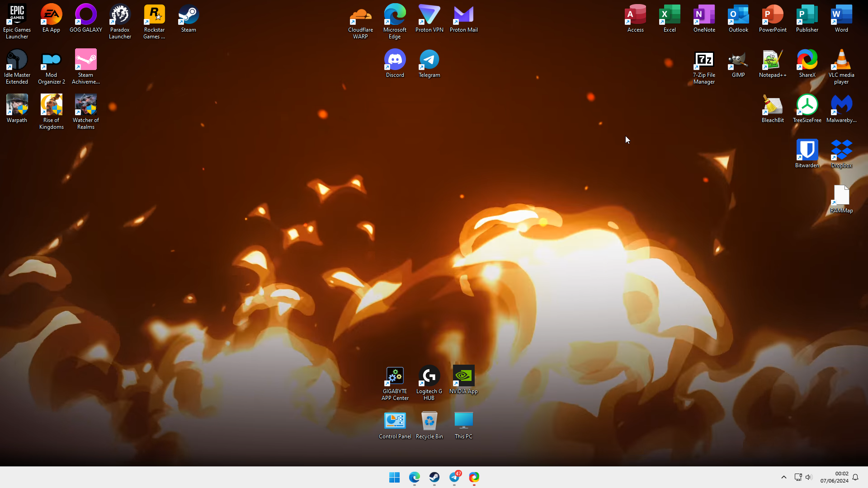Select the Outlook desktop icon
Image resolution: width=868 pixels, height=488 pixels.
tap(739, 18)
